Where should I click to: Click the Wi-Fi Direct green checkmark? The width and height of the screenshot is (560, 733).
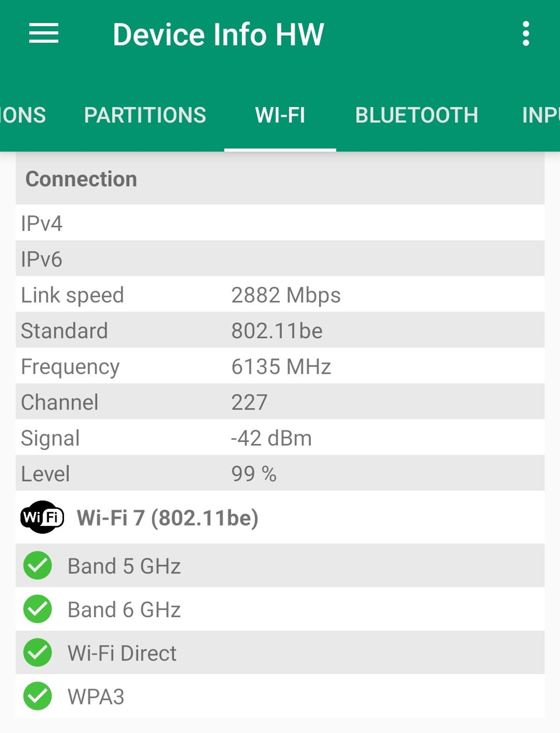38,652
